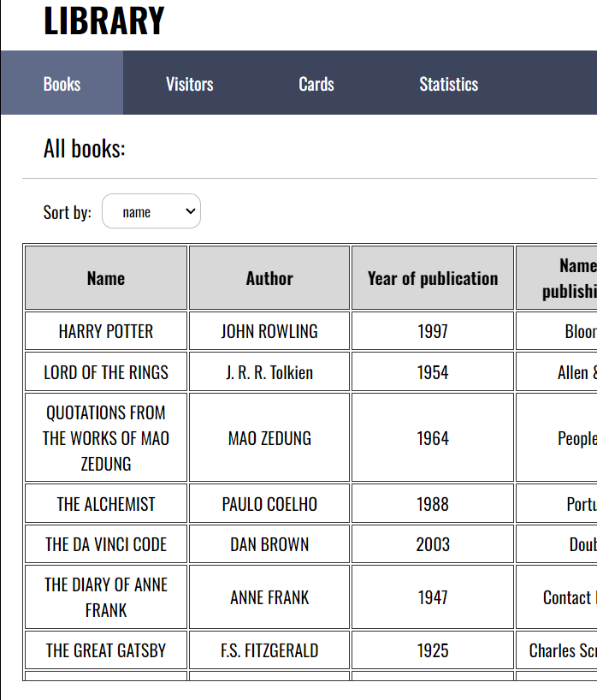This screenshot has width=597, height=700.
Task: Click the Year of publication header
Action: coord(433,278)
